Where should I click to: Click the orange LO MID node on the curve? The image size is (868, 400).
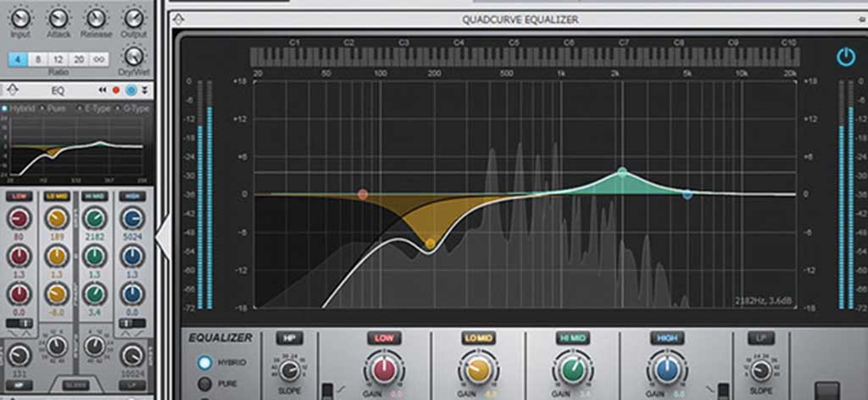click(x=431, y=244)
